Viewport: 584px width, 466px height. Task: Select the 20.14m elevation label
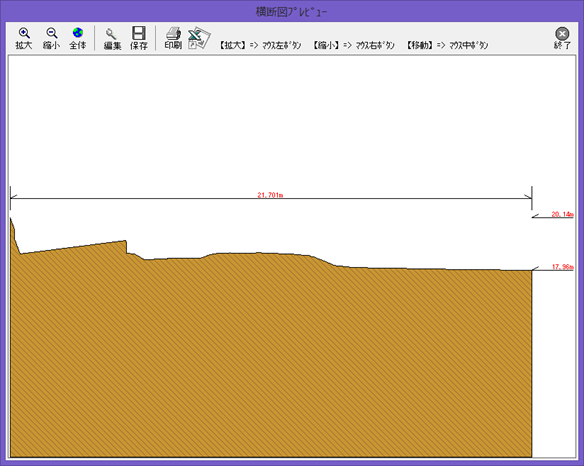click(x=562, y=214)
